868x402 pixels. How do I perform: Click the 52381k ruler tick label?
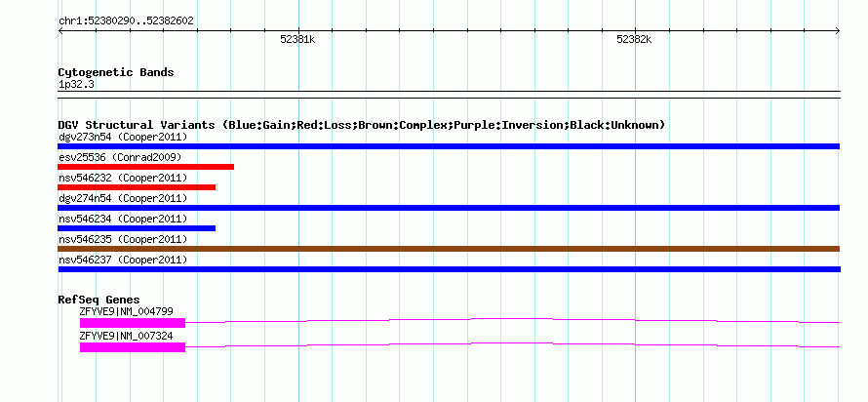click(297, 39)
